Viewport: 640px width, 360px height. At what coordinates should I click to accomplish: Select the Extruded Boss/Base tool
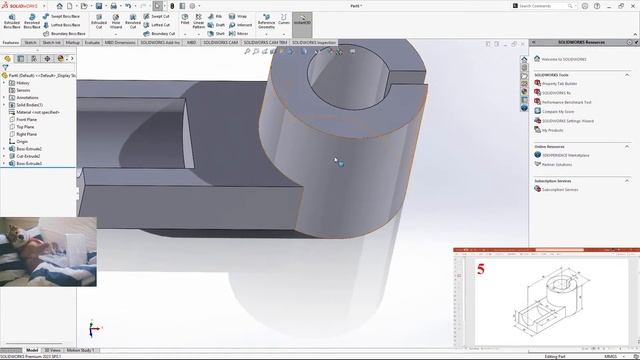12,21
